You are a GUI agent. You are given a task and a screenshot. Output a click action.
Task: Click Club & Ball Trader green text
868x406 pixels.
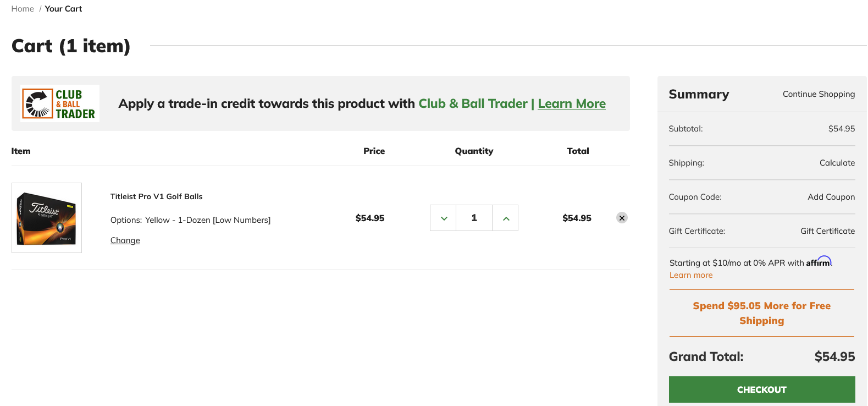click(473, 103)
